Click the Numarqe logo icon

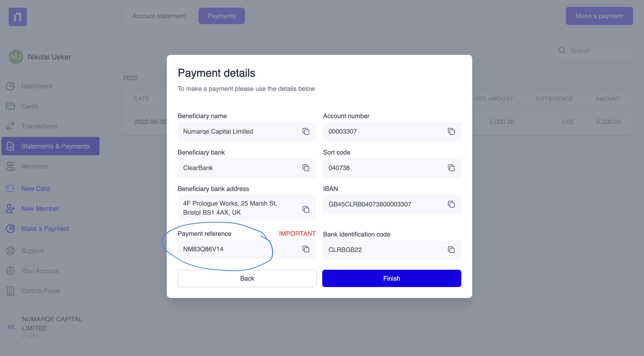17,17
